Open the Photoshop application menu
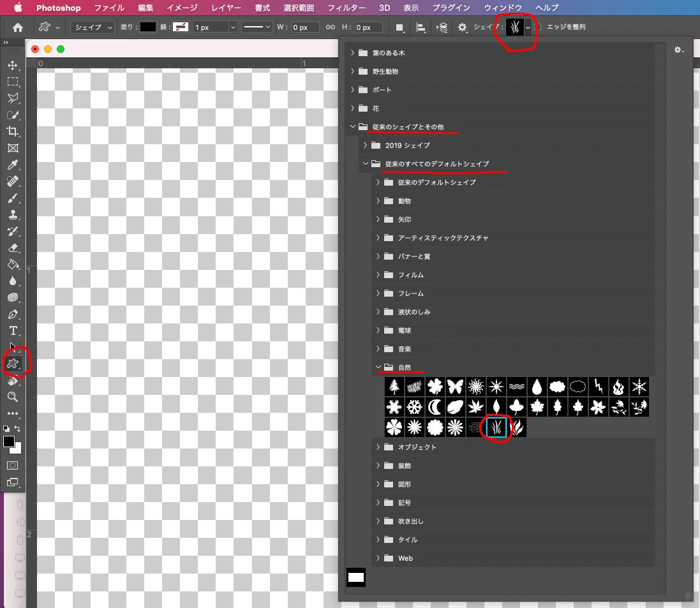The height and width of the screenshot is (608, 700). tap(59, 8)
